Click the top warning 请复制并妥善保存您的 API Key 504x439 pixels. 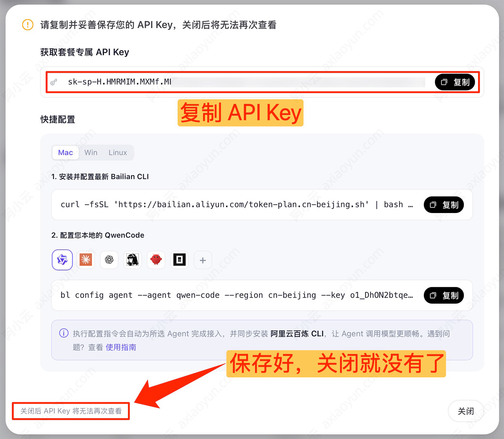pyautogui.click(x=158, y=25)
